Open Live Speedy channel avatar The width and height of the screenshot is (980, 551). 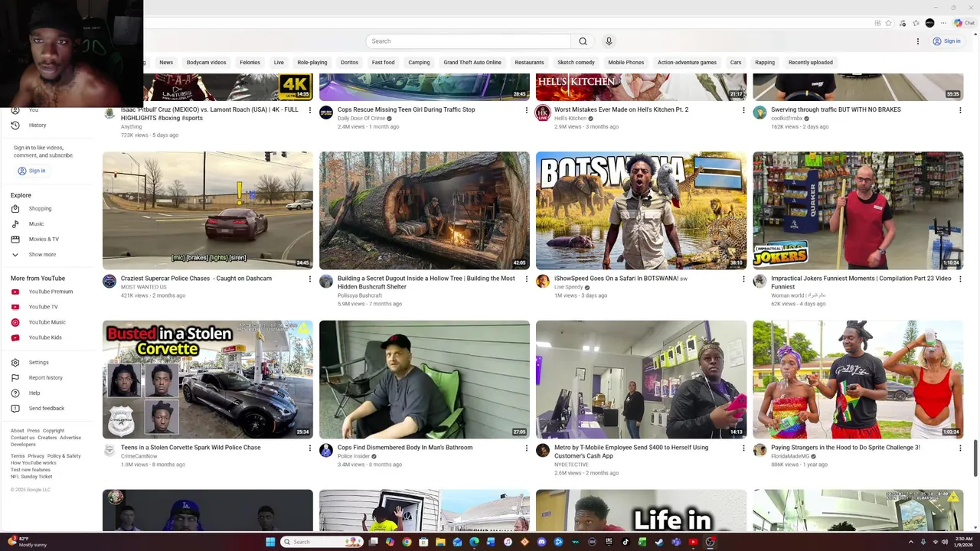(543, 282)
